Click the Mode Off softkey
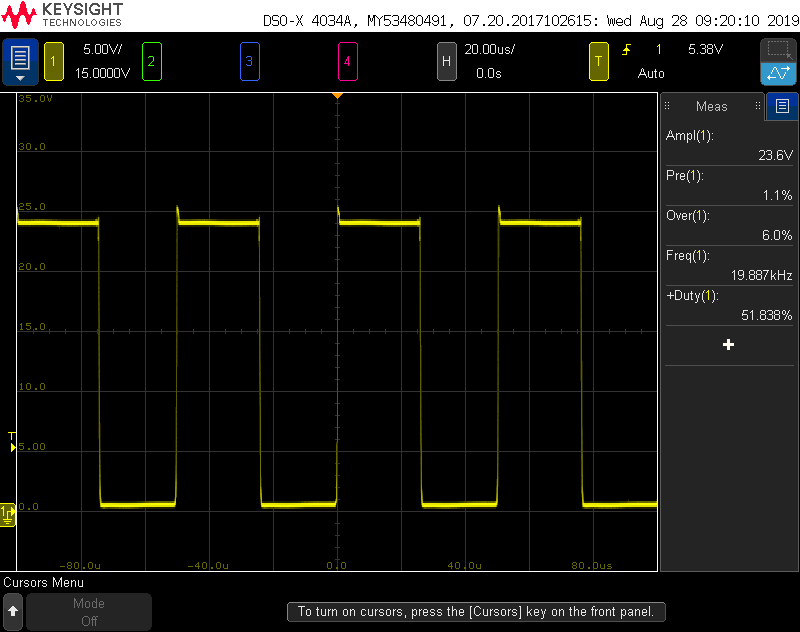The width and height of the screenshot is (800, 632). point(89,612)
